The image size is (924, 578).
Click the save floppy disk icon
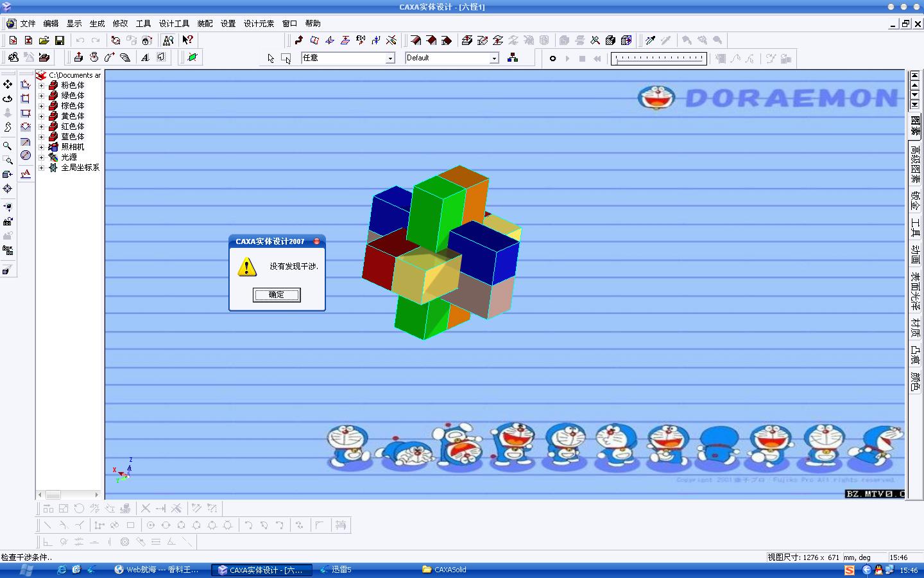(59, 40)
